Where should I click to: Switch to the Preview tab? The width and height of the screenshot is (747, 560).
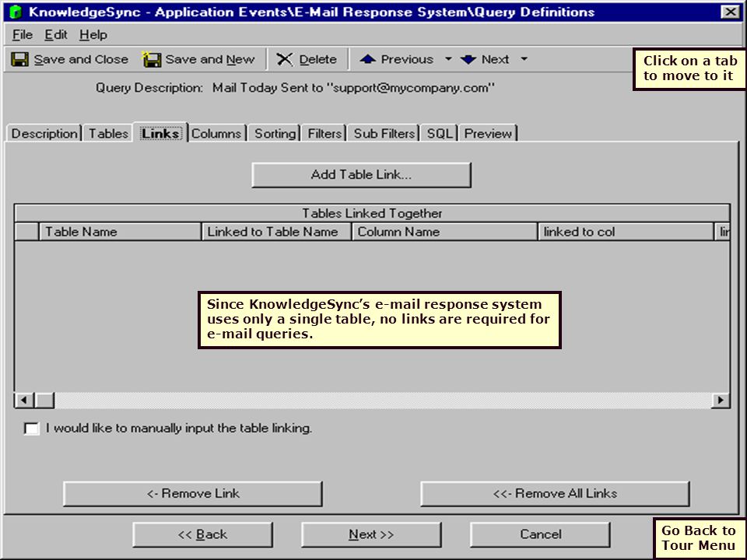click(x=488, y=133)
